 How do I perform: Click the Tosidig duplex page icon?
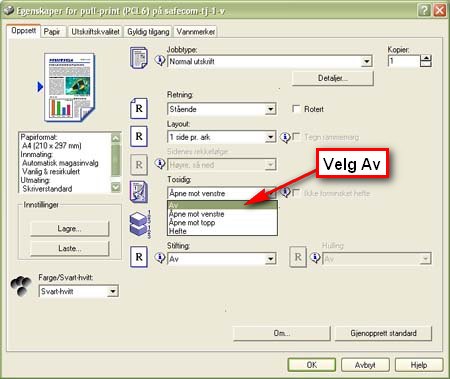pyautogui.click(x=139, y=192)
